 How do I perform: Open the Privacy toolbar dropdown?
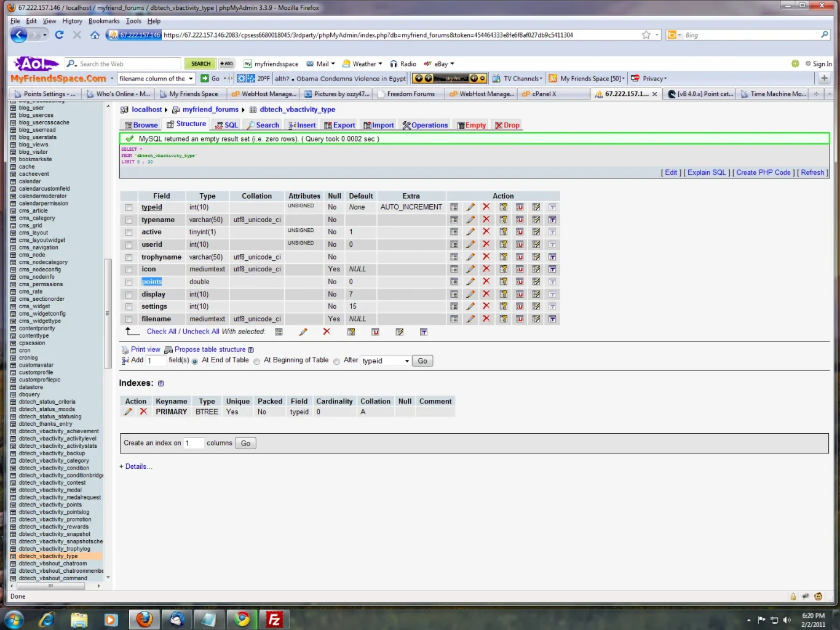pos(665,79)
